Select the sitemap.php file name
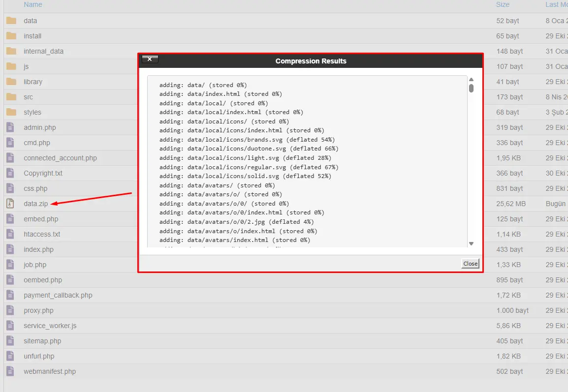The height and width of the screenshot is (392, 568). click(42, 340)
